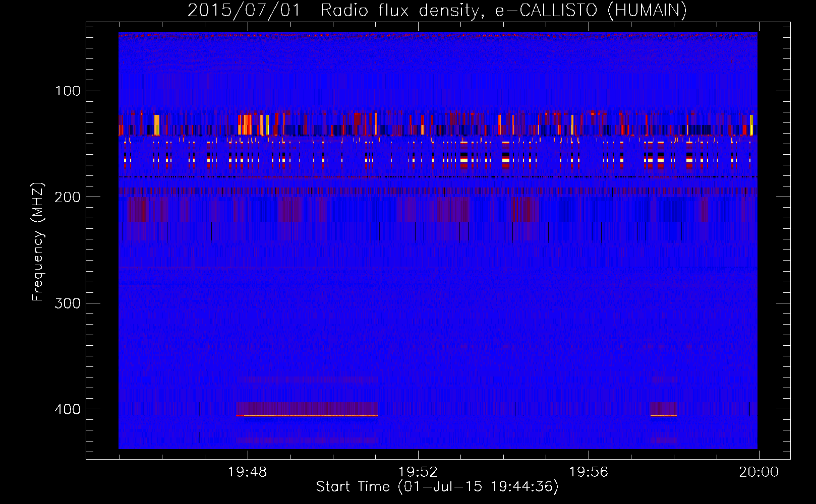Click the 'Start Time (01-Jul-15 19:44:36)' label
Viewport: 816px width, 504px height.
tap(437, 487)
